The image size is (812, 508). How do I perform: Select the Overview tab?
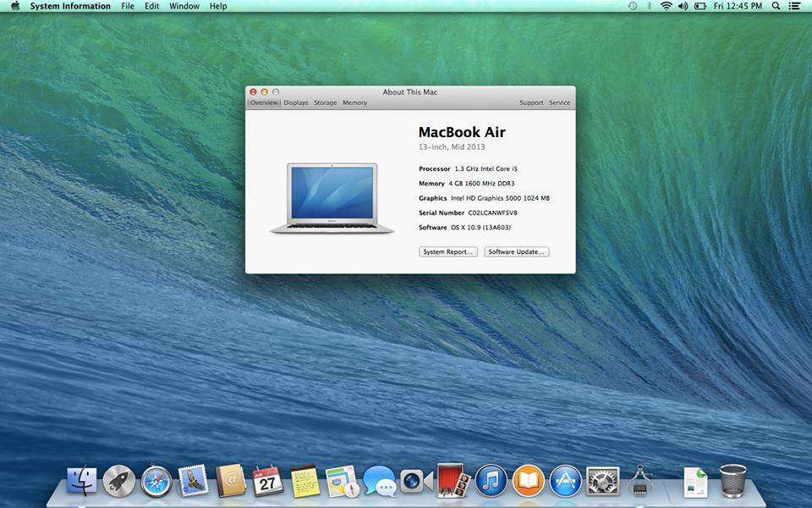point(264,102)
